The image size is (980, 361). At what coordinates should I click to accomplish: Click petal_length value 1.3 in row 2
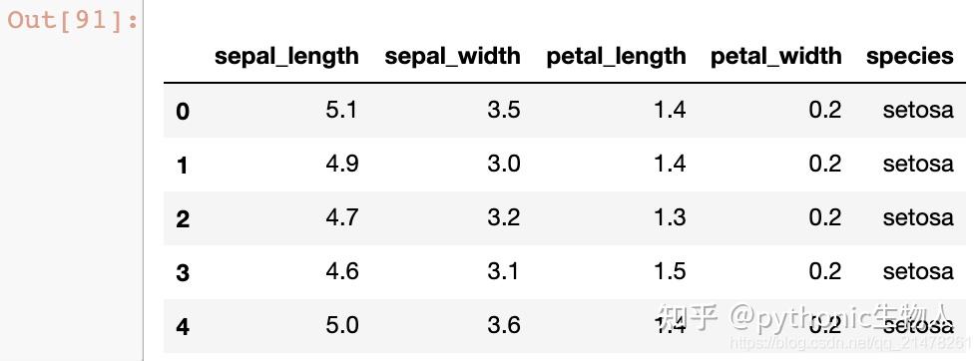670,217
